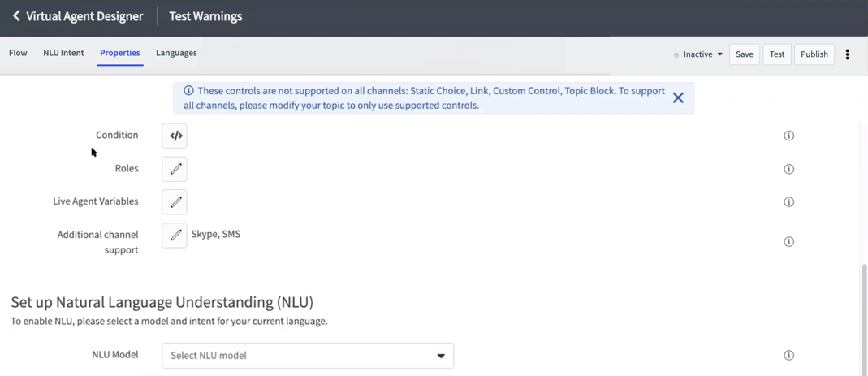Viewport: 868px width, 376px height.
Task: Click the Set up Natural Language Understanding heading
Action: tap(162, 302)
